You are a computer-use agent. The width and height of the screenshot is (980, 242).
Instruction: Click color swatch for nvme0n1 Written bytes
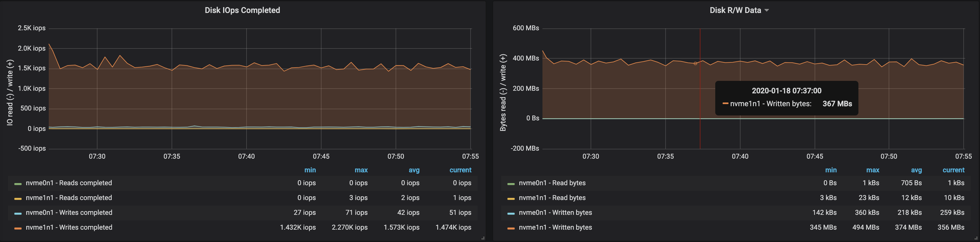511,214
